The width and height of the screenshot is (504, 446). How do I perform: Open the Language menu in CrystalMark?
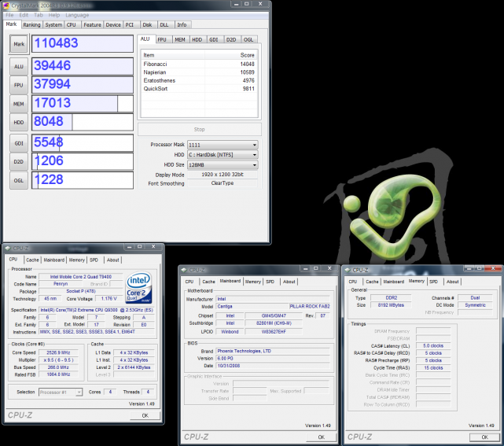click(77, 15)
